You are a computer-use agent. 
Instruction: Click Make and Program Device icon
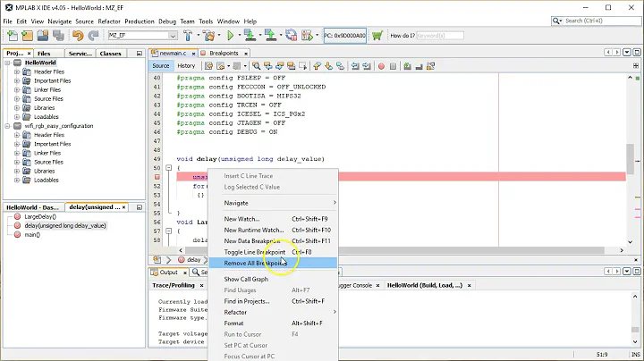pos(250,36)
